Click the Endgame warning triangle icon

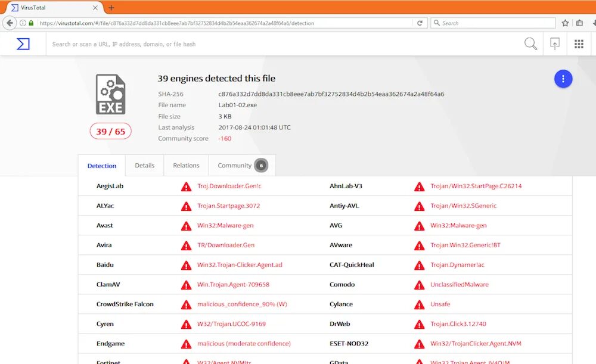click(x=186, y=344)
